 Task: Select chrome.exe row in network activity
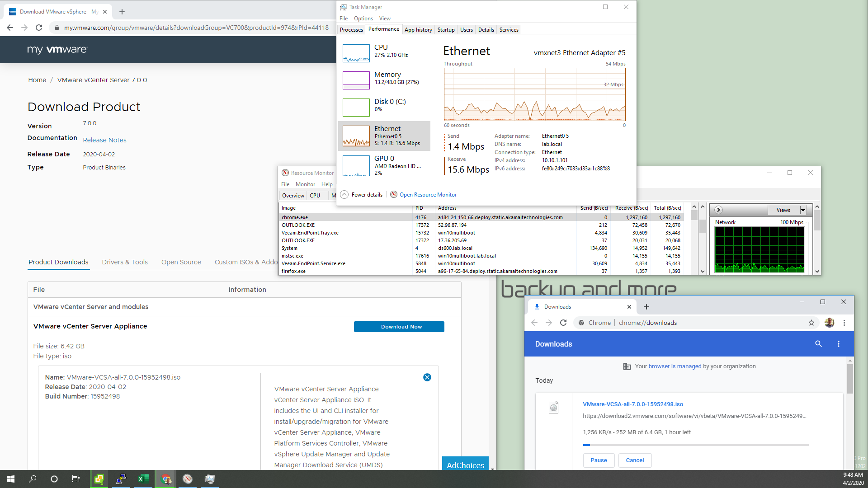pyautogui.click(x=481, y=217)
